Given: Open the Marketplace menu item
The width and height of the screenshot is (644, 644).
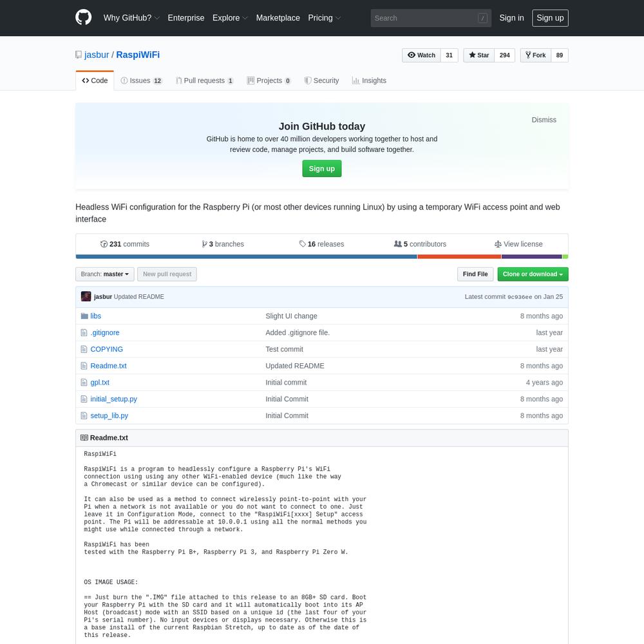Looking at the screenshot, I should click(x=278, y=18).
